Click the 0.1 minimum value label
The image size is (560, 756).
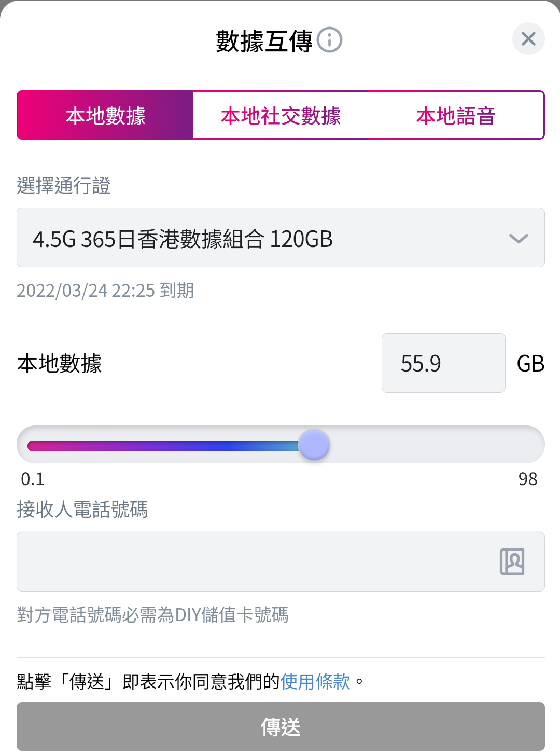pyautogui.click(x=33, y=479)
